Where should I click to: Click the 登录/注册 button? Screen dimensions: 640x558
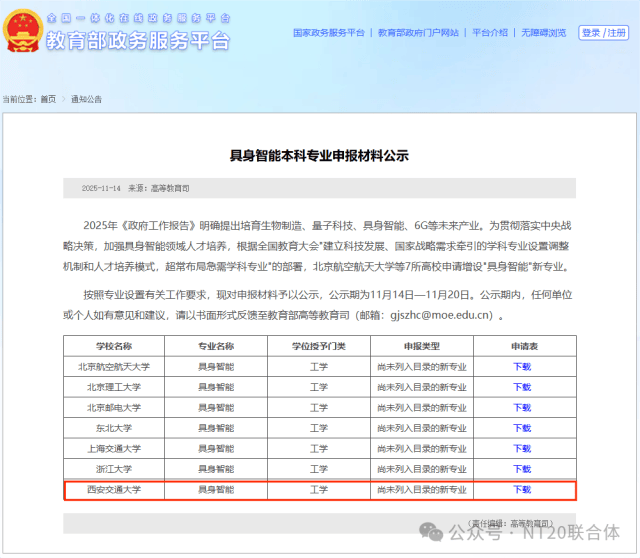point(605,33)
